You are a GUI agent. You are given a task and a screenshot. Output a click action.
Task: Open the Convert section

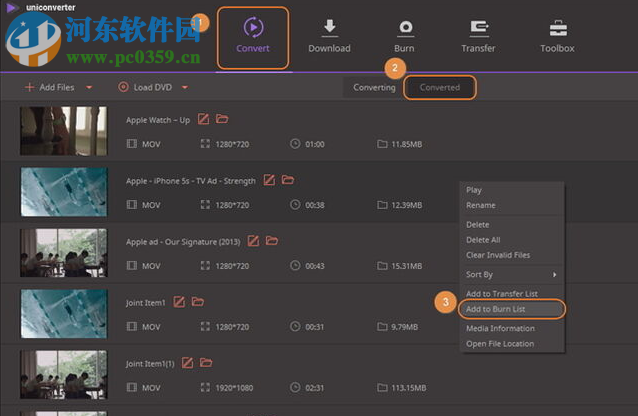(253, 37)
